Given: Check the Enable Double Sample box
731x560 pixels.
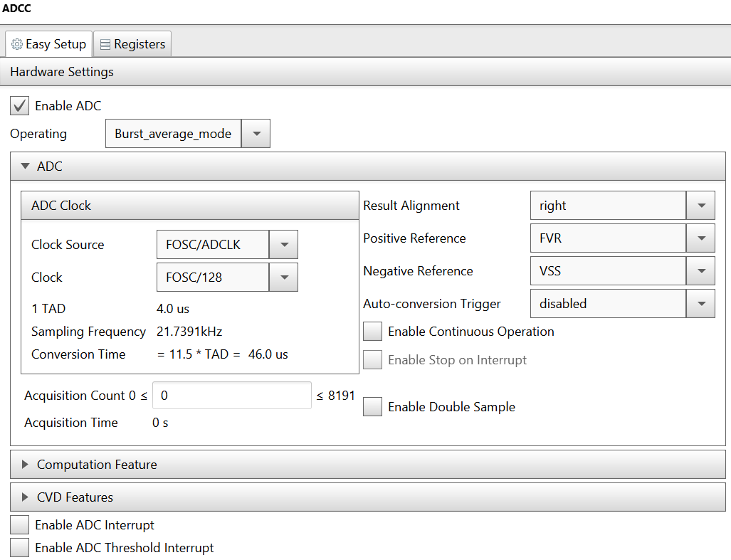Looking at the screenshot, I should coord(372,407).
